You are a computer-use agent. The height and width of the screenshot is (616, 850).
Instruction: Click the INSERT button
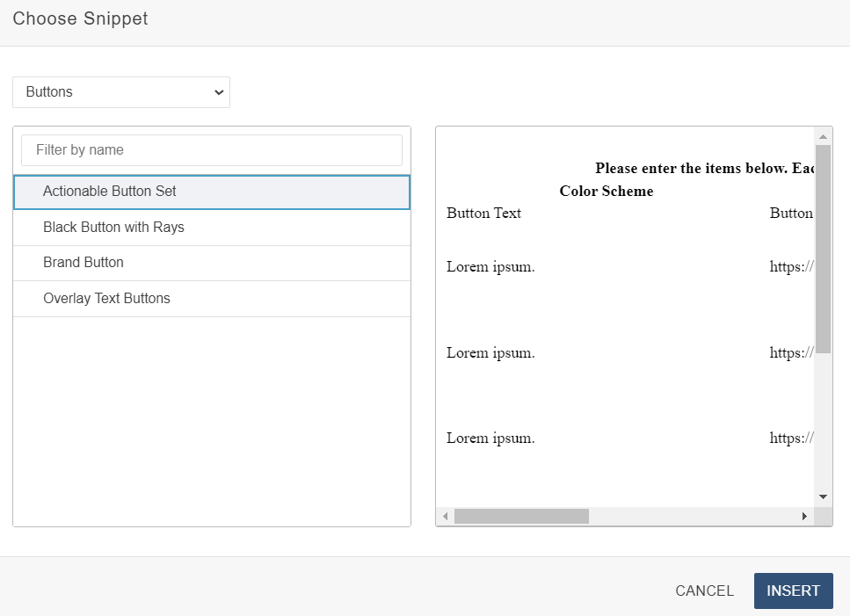[793, 591]
